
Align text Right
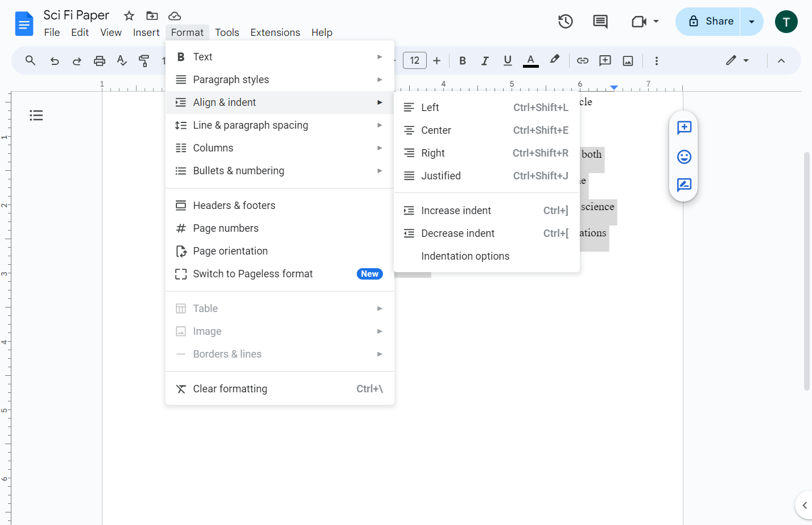click(x=487, y=153)
